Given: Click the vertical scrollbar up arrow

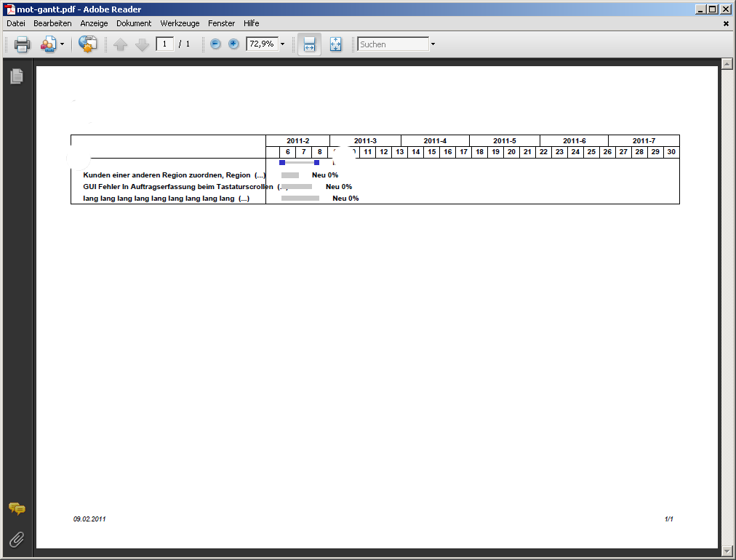Looking at the screenshot, I should 727,64.
